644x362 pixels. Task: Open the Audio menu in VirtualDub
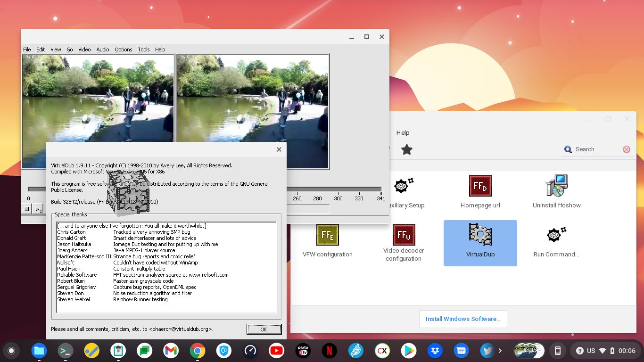[102, 49]
